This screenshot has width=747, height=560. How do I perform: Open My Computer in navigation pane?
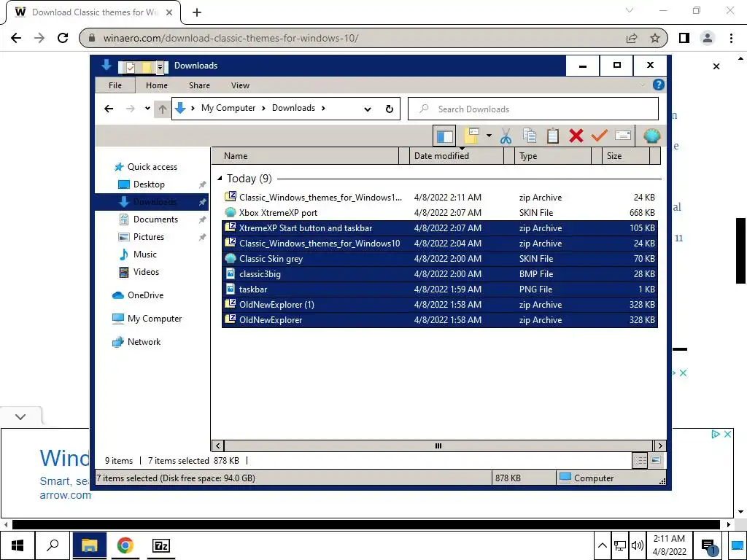[x=154, y=319]
